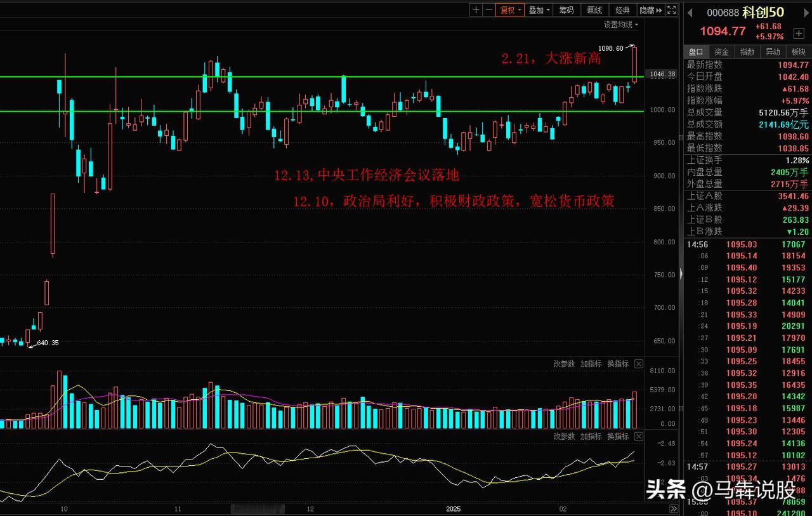Image resolution: width=812 pixels, height=516 pixels.
Task: Click the side panel splitter handle
Action: [681, 274]
